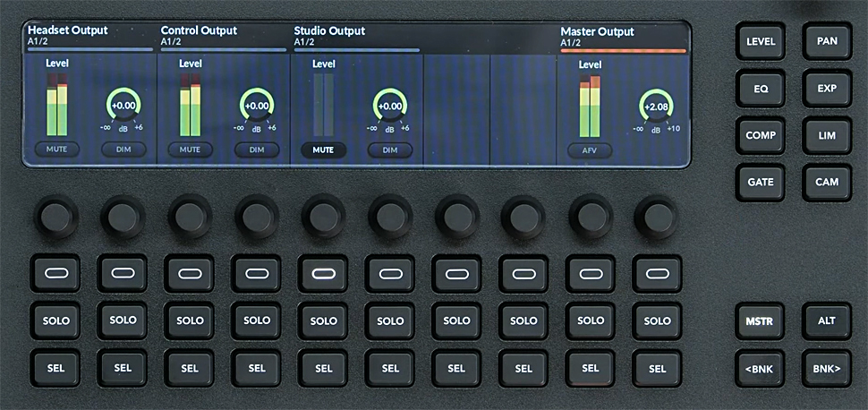Click the empty Studio Output level meter
Screen dimensions: 868x410
point(323,105)
